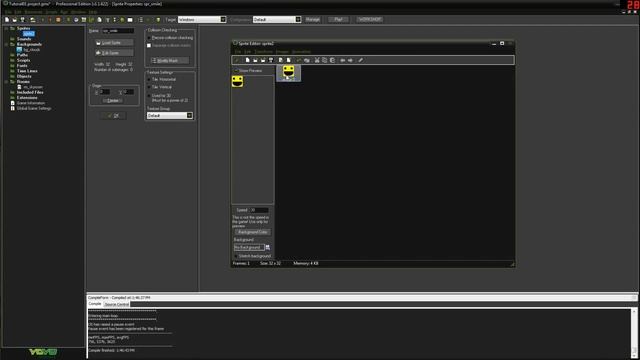Open Sprite Editor Transform menu
Screen dimensions: 640x360
[x=264, y=52]
